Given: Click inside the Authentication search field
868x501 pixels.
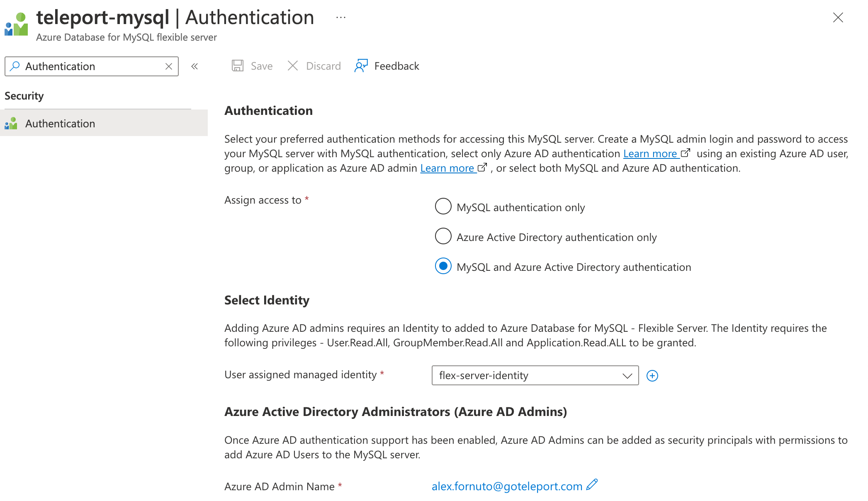Looking at the screenshot, I should click(91, 66).
